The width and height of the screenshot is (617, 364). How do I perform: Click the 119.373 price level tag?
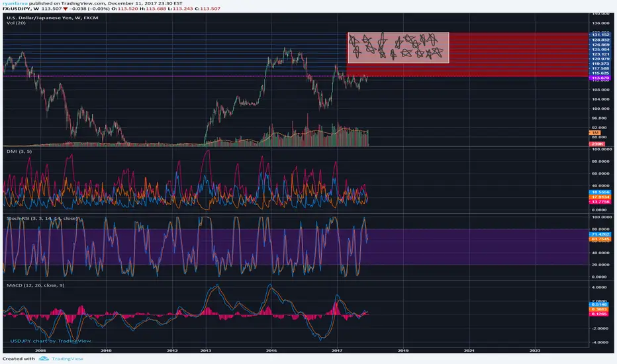[600, 64]
